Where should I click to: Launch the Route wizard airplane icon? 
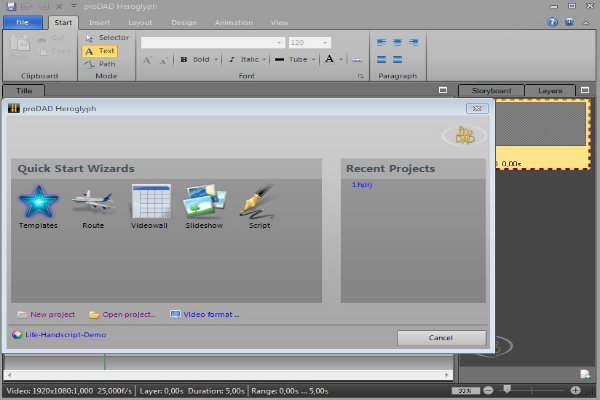point(93,201)
